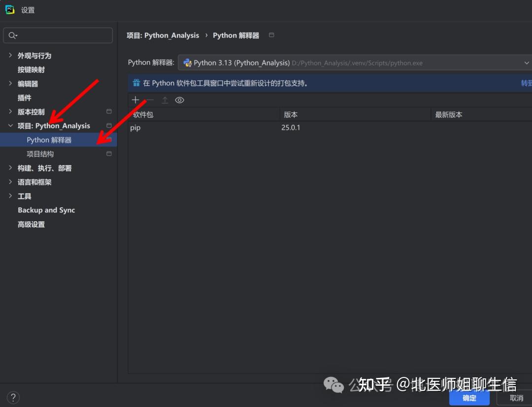Screen dimensions: 532x407
Task: Expand the 工具 section
Action: [11, 196]
